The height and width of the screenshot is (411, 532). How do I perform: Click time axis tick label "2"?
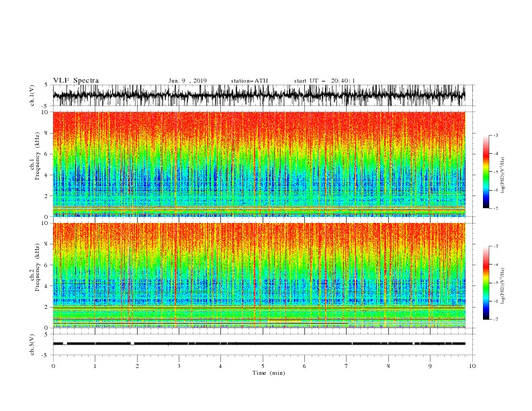(x=137, y=366)
